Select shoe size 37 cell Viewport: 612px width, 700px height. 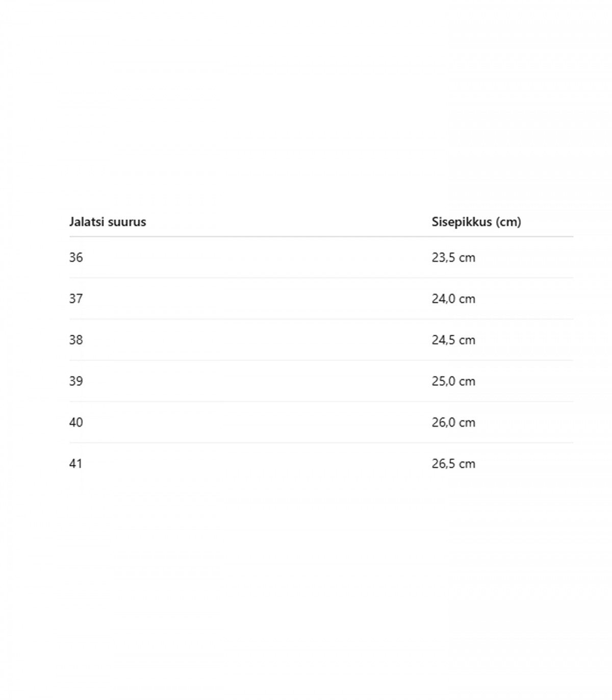[76, 299]
